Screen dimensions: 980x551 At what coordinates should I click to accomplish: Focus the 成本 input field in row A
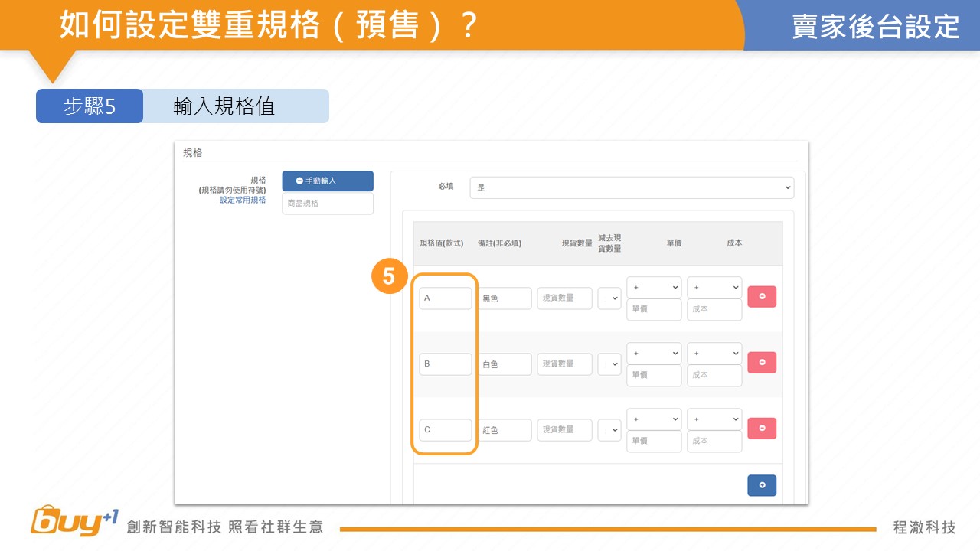(x=714, y=310)
